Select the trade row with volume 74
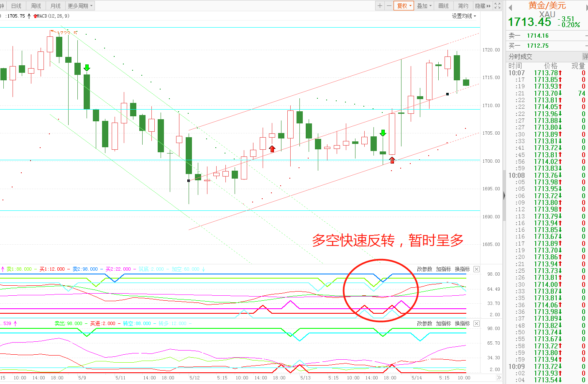Viewport: 588px width, 384px height. click(547, 93)
